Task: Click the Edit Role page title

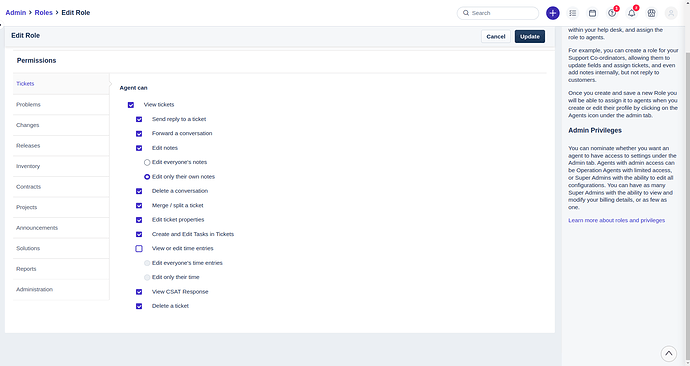Action: pyautogui.click(x=26, y=36)
